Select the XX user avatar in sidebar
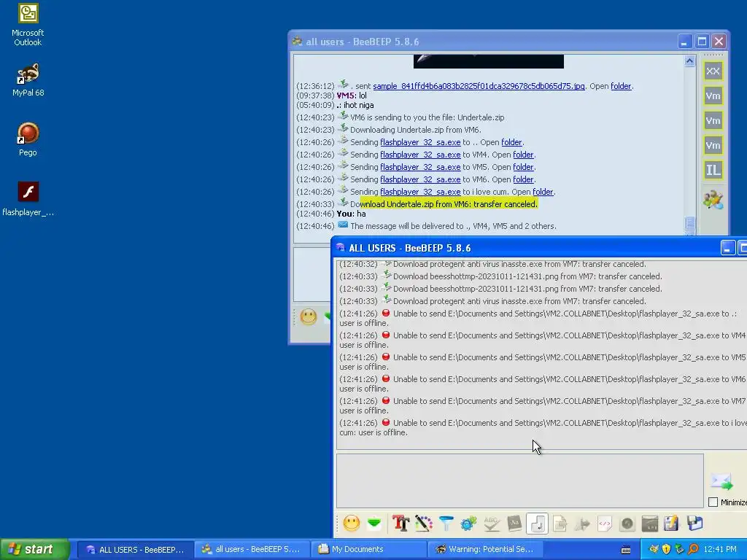 713,71
